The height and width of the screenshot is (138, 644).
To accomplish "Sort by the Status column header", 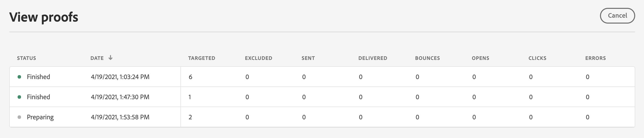I will [26, 58].
